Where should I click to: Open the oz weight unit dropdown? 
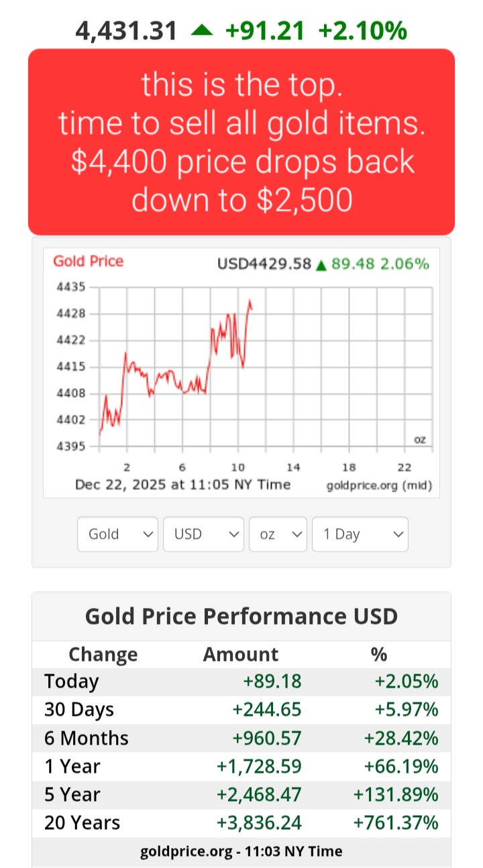[278, 534]
